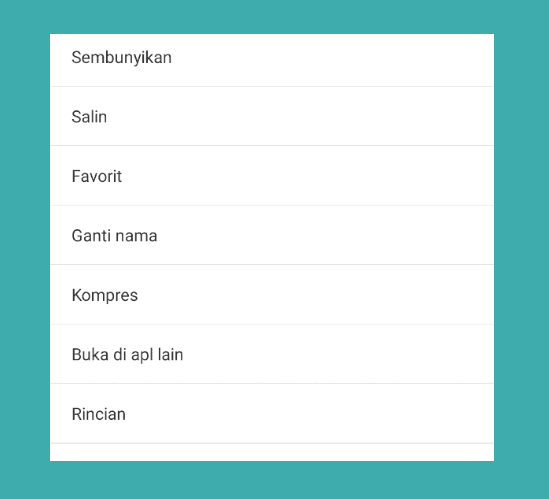Mark the item as Favorit
This screenshot has width=549, height=499.
(x=272, y=175)
